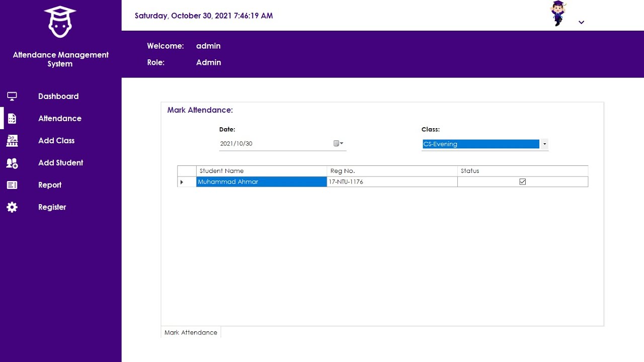The image size is (644, 362).
Task: Click the Attendance Management System title
Action: [x=60, y=59]
